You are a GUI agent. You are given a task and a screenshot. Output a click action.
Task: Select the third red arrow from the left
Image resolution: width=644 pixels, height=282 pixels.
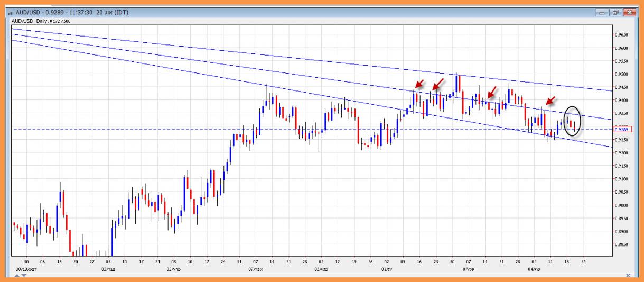492,92
